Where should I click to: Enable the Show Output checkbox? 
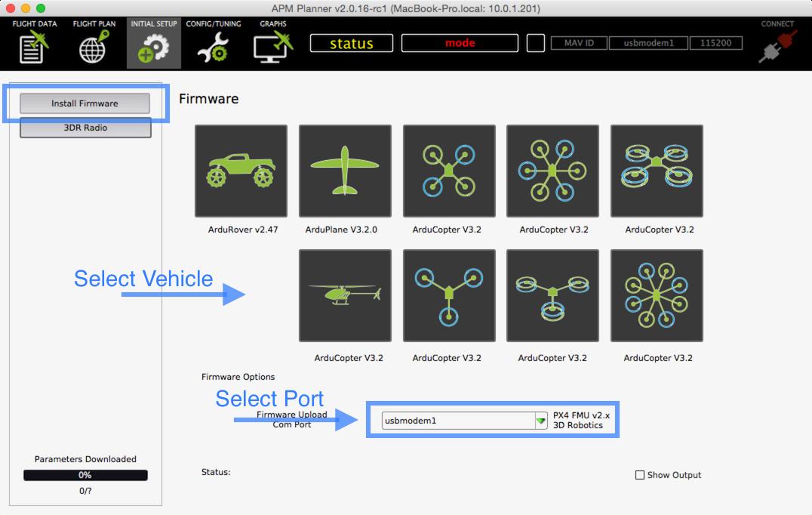[x=640, y=475]
